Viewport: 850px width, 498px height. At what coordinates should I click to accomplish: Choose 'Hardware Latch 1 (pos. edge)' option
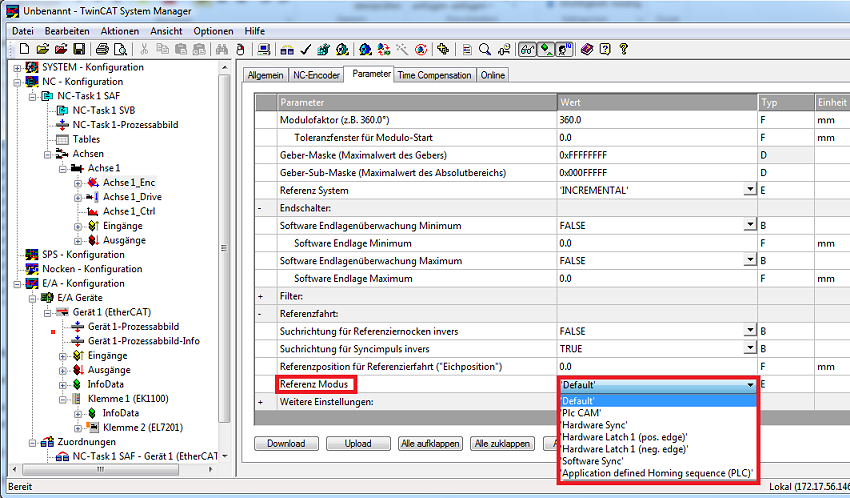tap(658, 437)
